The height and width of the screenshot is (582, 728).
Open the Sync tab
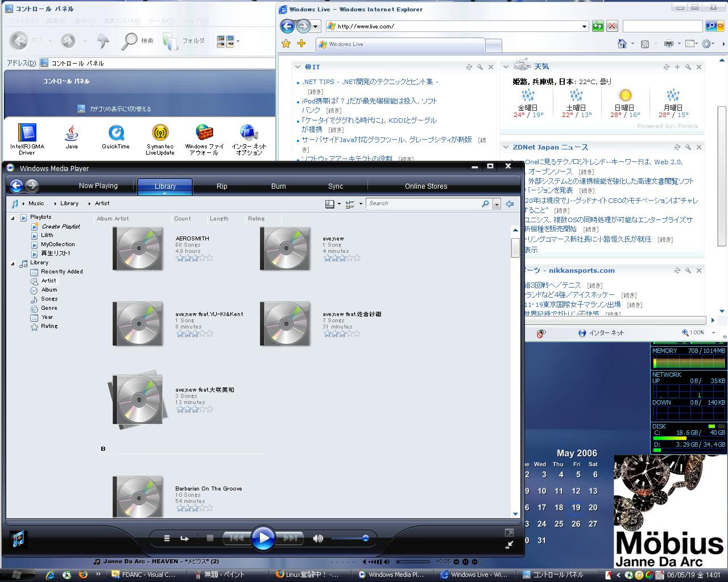click(x=336, y=186)
